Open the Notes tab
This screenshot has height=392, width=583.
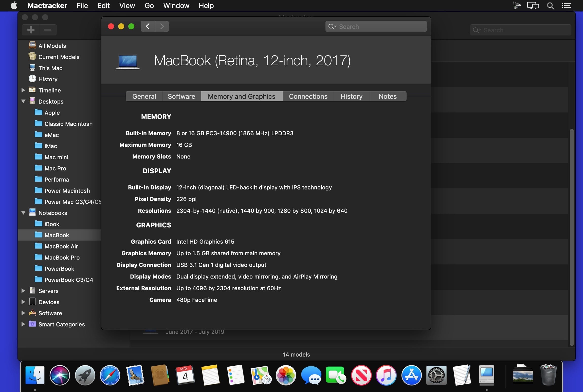(387, 96)
